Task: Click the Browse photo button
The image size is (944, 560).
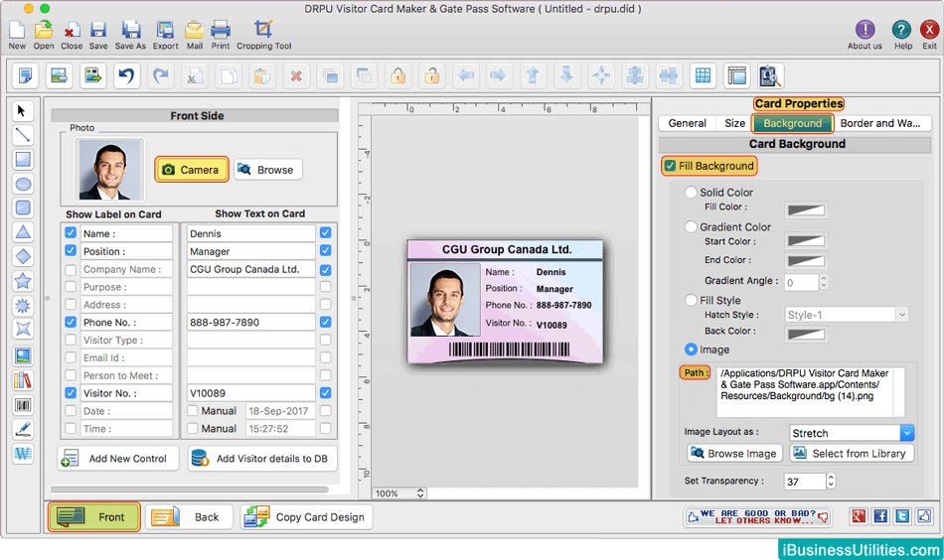Action: [267, 170]
